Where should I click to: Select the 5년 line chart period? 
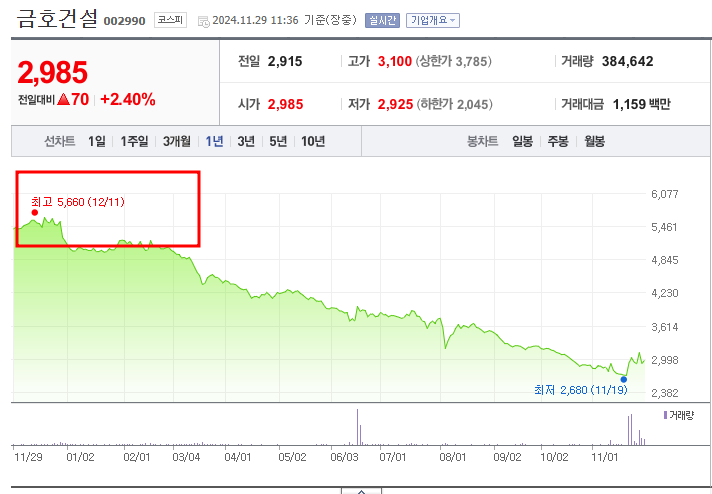[278, 141]
